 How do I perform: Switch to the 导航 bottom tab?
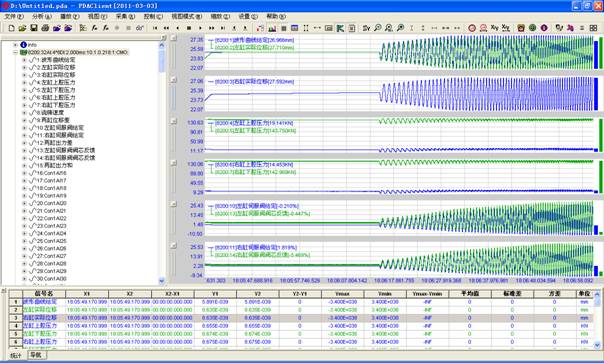pyautogui.click(x=36, y=355)
